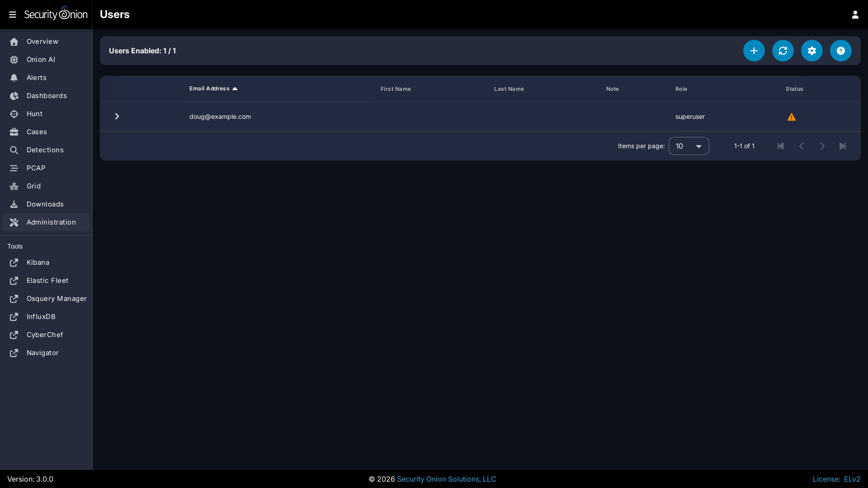Viewport: 868px width, 488px height.
Task: Sort the table by Role column
Action: [681, 89]
